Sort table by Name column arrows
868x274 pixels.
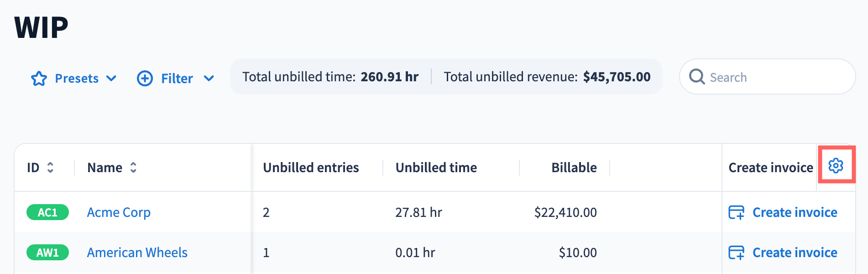(133, 168)
